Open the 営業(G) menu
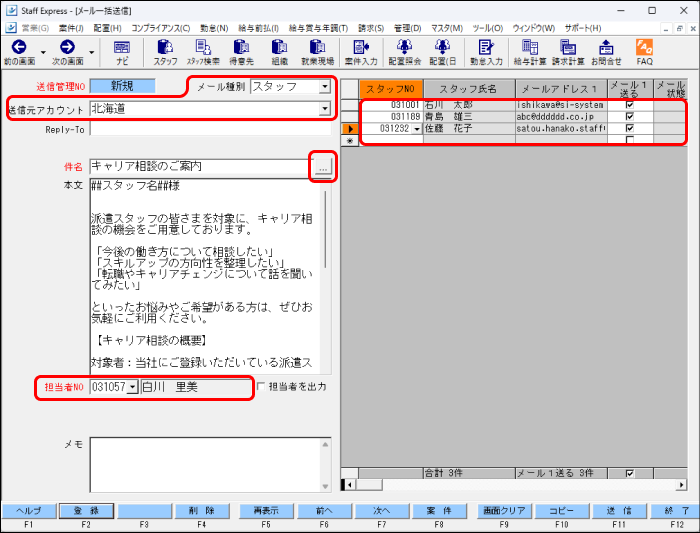The image size is (700, 533). coord(35,28)
